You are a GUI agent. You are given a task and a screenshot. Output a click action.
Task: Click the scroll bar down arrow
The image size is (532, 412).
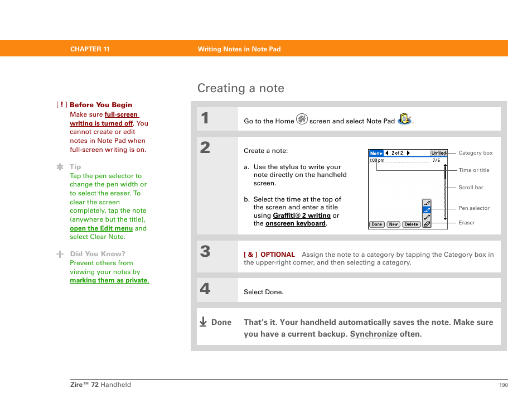445,219
